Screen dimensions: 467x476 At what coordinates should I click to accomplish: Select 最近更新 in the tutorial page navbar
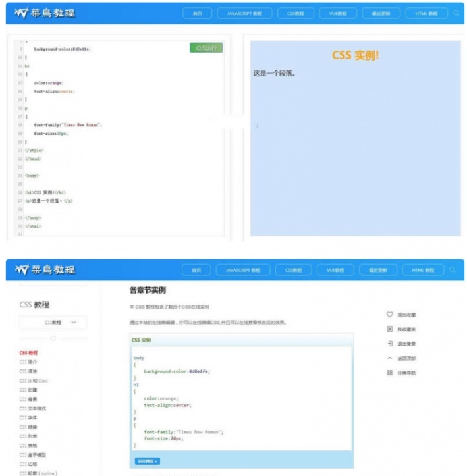click(378, 270)
